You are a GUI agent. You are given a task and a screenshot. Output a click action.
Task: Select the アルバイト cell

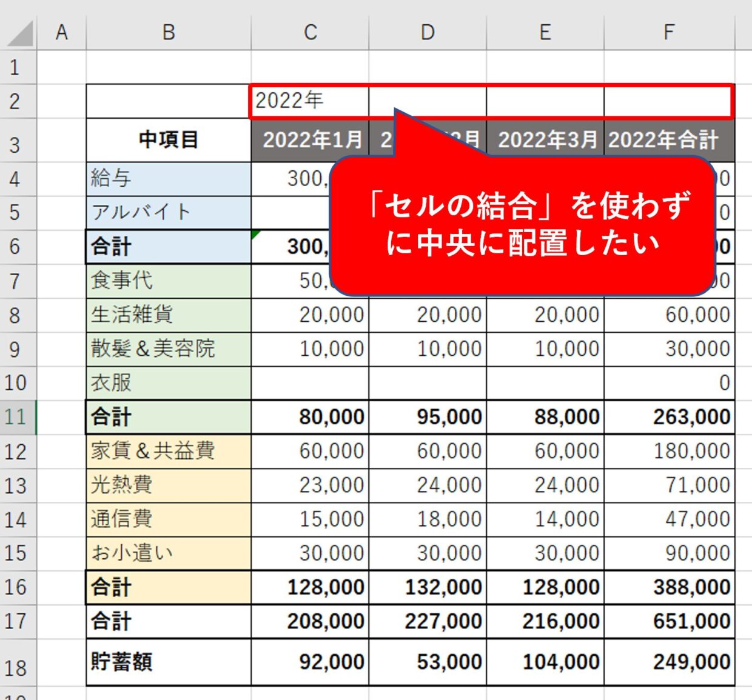click(169, 213)
